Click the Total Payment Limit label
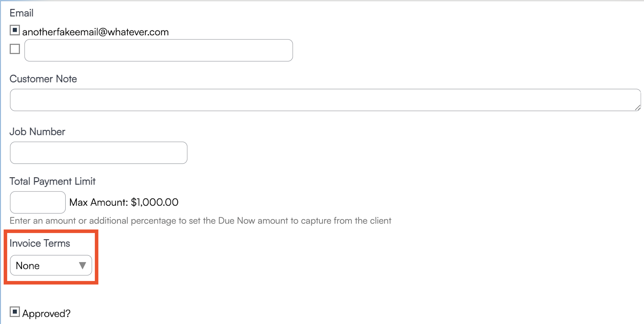The height and width of the screenshot is (324, 644). [52, 181]
